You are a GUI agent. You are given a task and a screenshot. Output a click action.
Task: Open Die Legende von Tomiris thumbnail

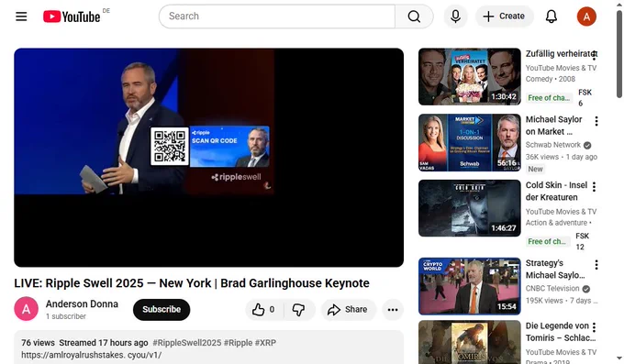pyautogui.click(x=470, y=342)
